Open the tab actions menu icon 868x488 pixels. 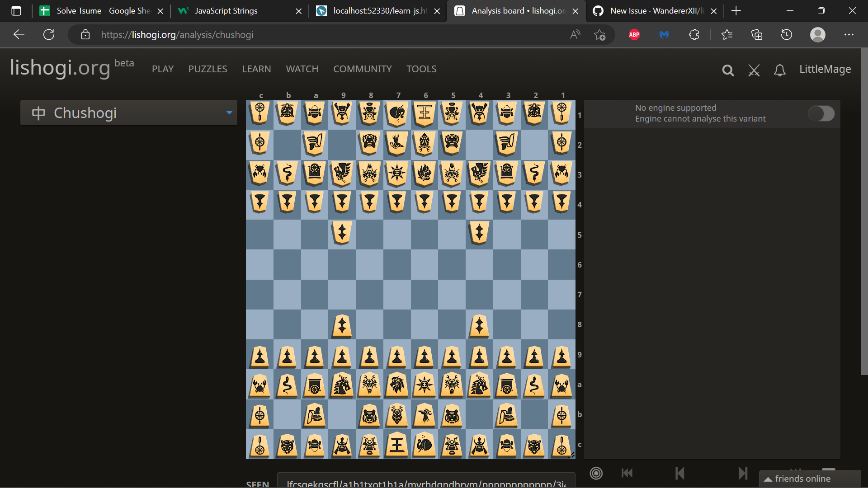16,11
